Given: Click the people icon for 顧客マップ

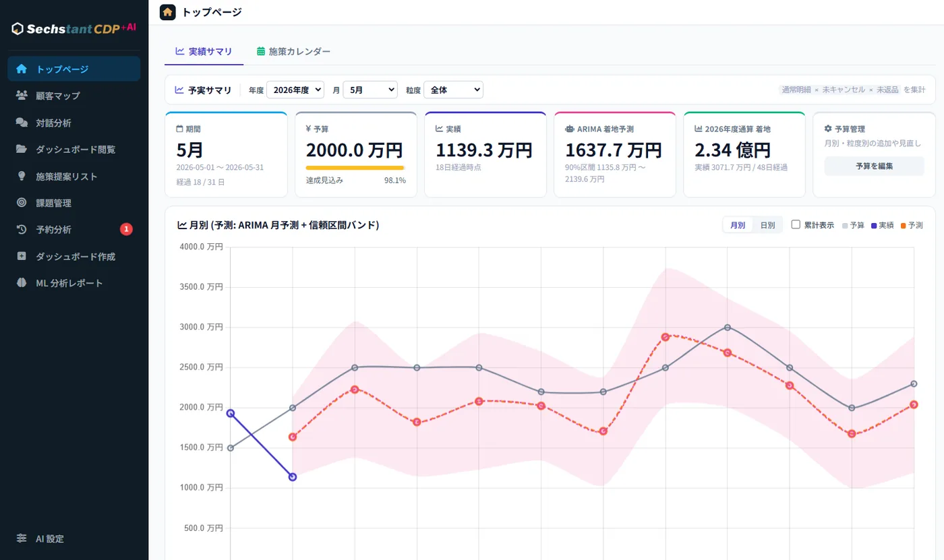Looking at the screenshot, I should point(22,96).
